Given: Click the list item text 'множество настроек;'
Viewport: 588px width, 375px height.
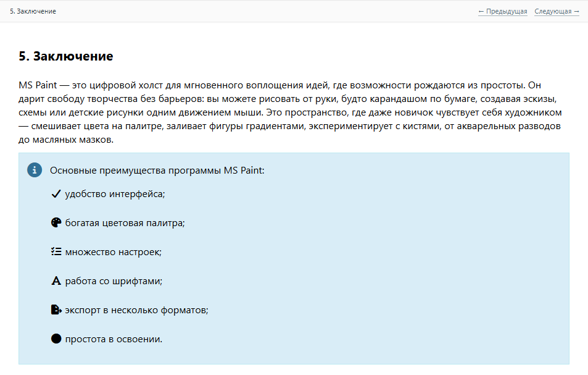Looking at the screenshot, I should [113, 252].
